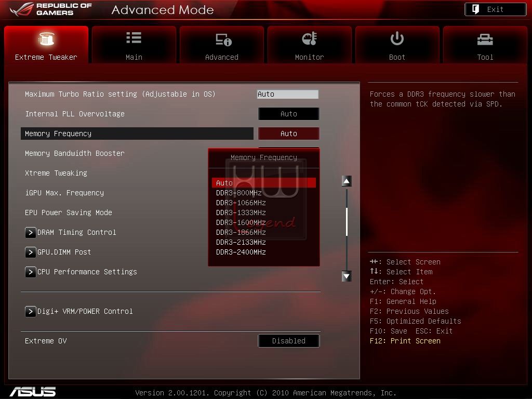Open Digi+ VRM/POWER Control entry

pyautogui.click(x=85, y=312)
